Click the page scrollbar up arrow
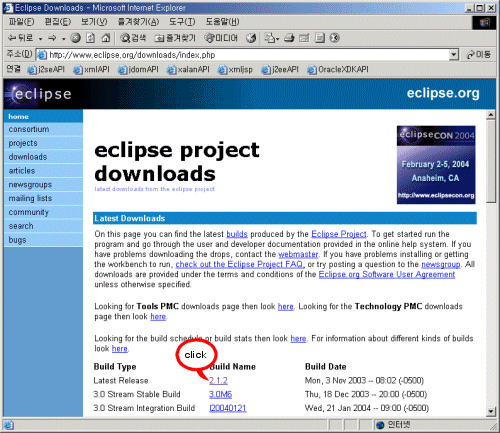 pyautogui.click(x=490, y=115)
